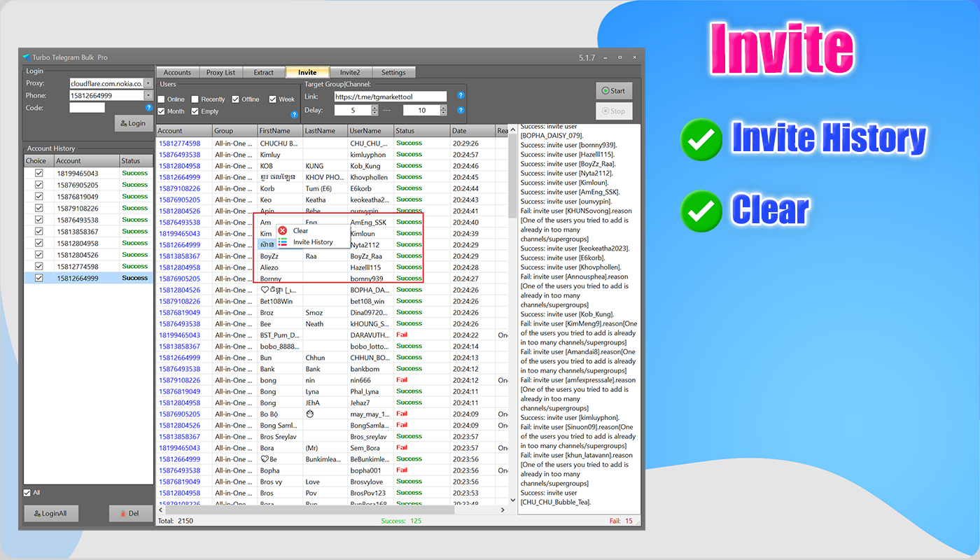This screenshot has height=560, width=980.
Task: Click the LoginAll button
Action: pos(50,513)
